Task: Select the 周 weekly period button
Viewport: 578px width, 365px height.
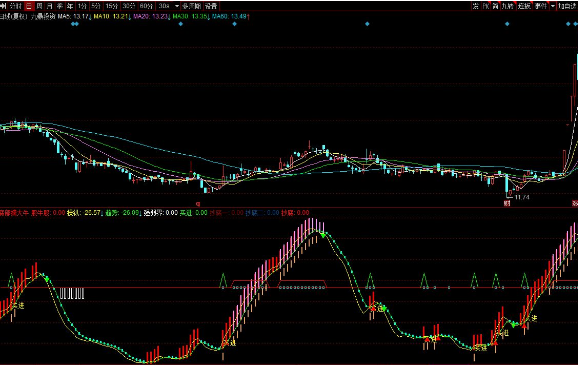Action: coord(39,6)
